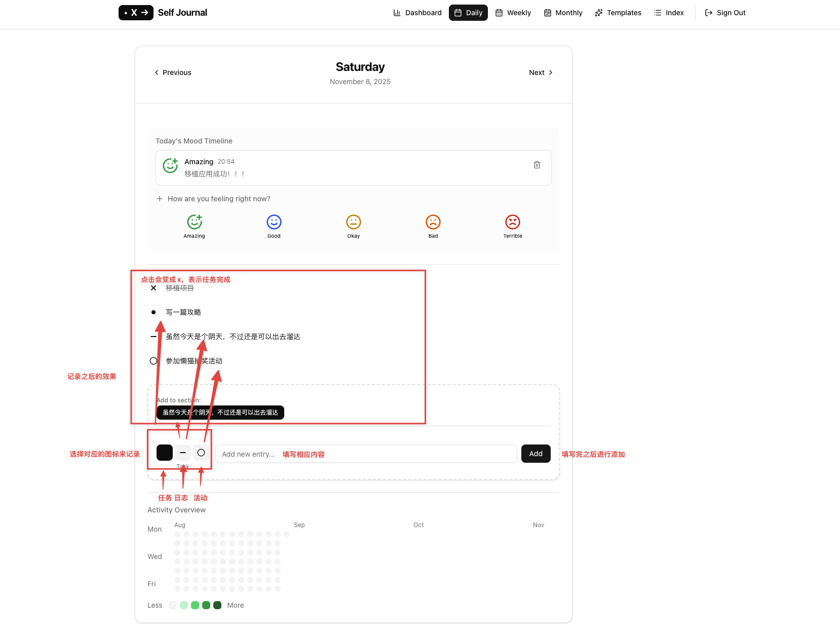Click the Today's Mood Timeline label
Screen dimensions: 840x630
tap(194, 141)
